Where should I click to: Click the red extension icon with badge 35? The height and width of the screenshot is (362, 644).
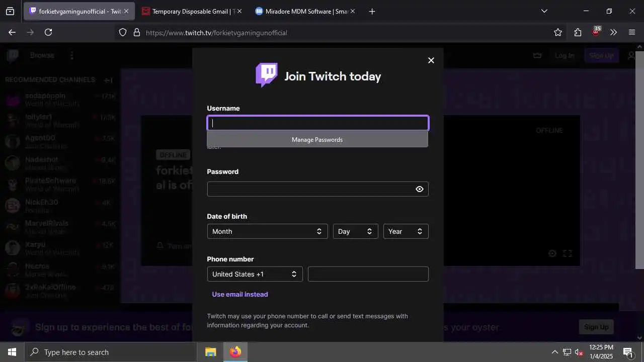pos(596,32)
